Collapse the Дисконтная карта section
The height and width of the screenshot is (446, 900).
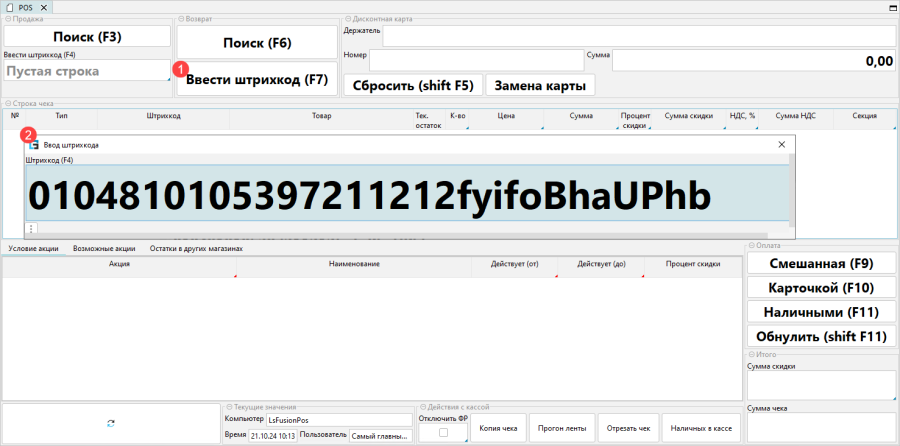pyautogui.click(x=346, y=19)
